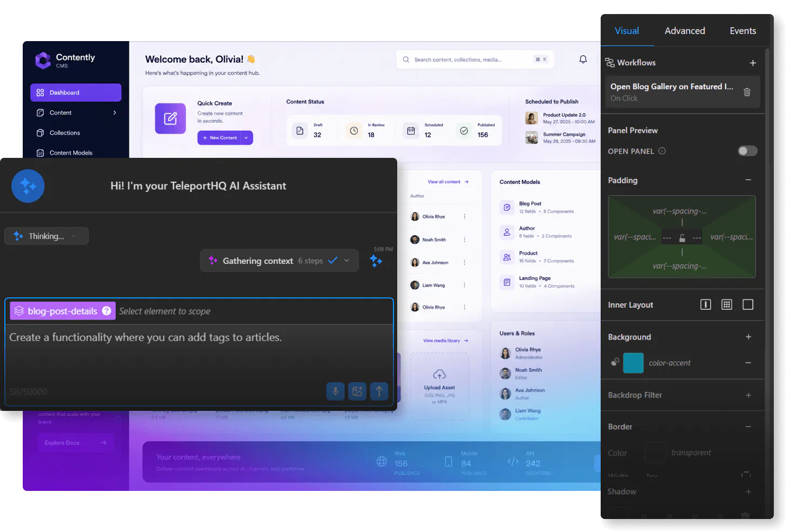Switch to the Visual tab
789x532 pixels.
pyautogui.click(x=627, y=31)
